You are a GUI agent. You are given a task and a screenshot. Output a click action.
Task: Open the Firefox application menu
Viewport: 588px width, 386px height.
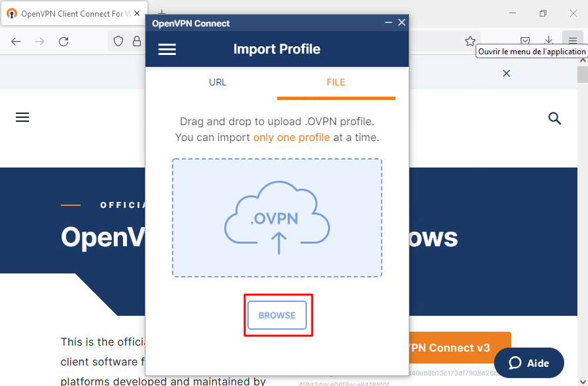[573, 41]
